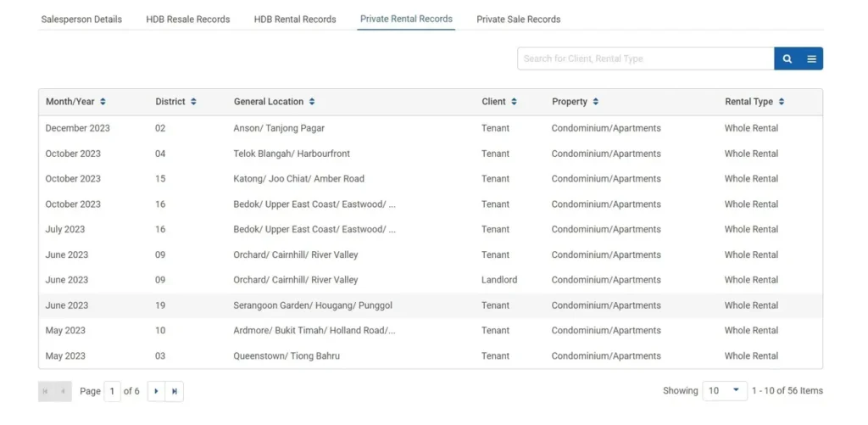Select the Private Rental Records tab
The height and width of the screenshot is (425, 868).
[x=406, y=19]
